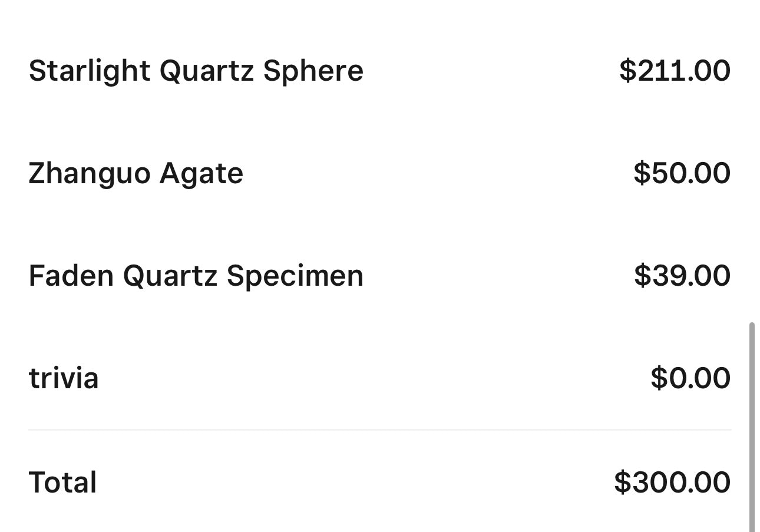
Task: Click the $39.00 price
Action: [682, 276]
